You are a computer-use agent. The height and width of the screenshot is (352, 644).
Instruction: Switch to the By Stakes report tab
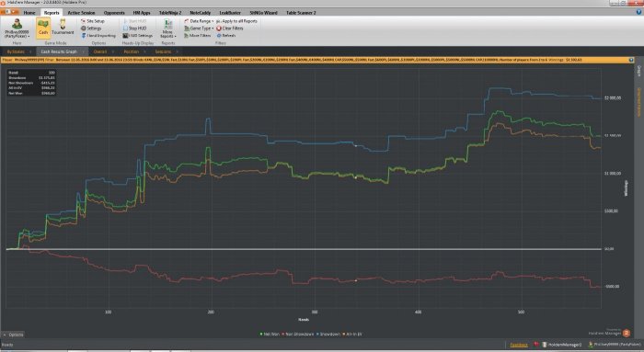tap(16, 51)
